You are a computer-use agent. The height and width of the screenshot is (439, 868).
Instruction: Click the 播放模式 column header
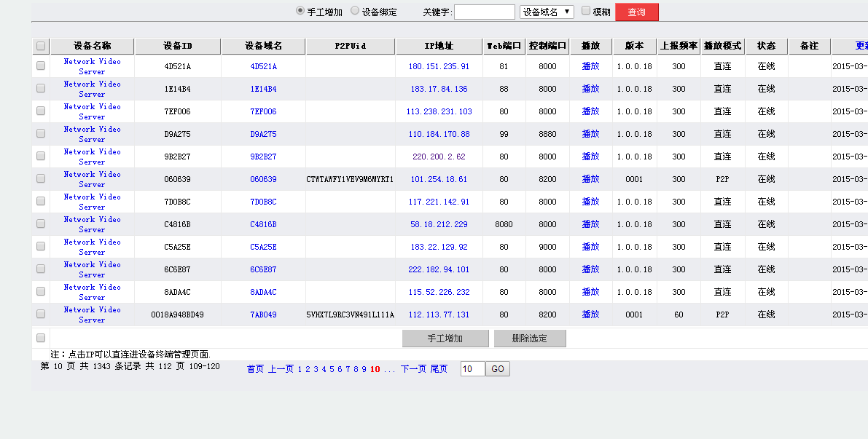tap(722, 46)
